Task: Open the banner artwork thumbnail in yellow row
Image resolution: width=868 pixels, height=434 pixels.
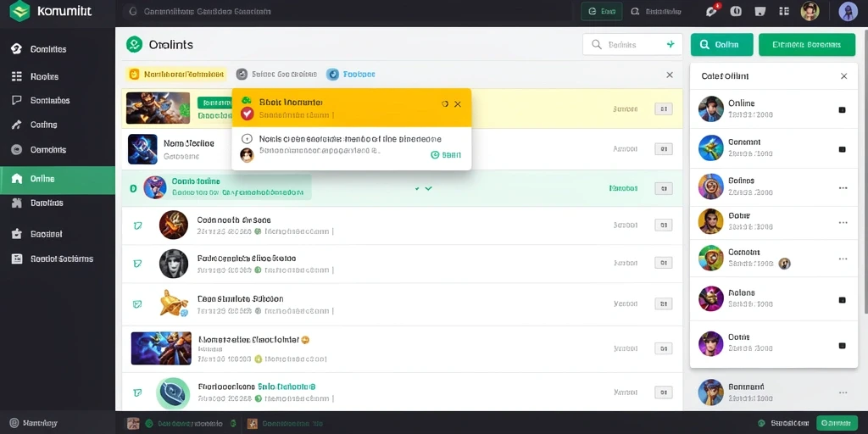Action: 158,108
